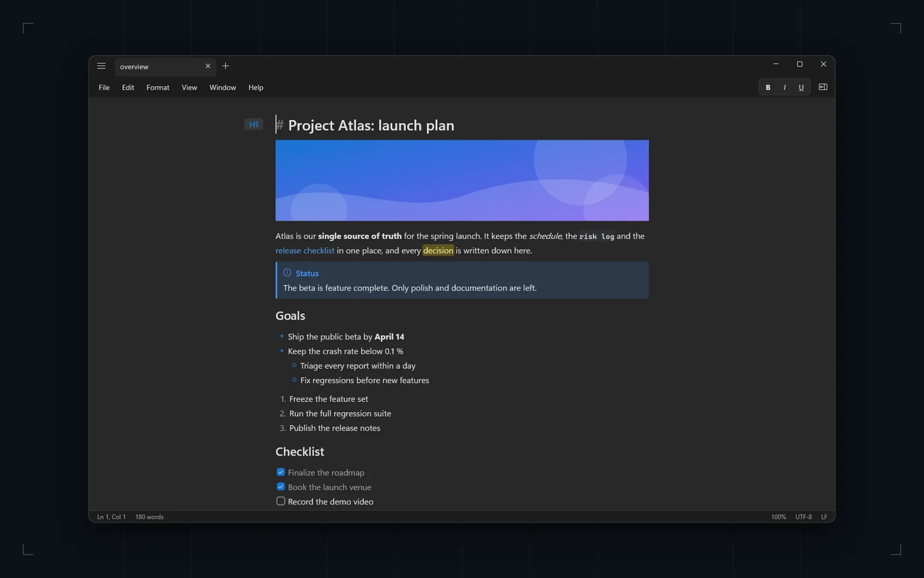
Task: Click the Project Atlas heading title
Action: [x=371, y=125]
